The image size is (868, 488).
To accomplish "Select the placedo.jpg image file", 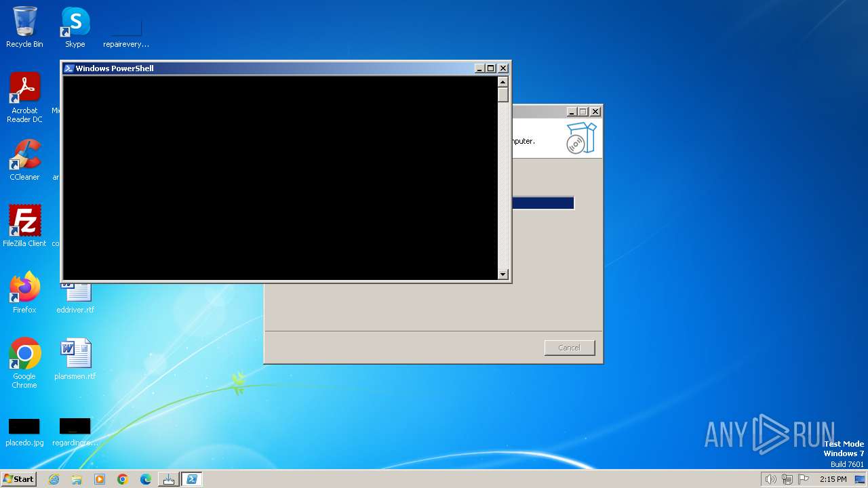I will pyautogui.click(x=24, y=432).
